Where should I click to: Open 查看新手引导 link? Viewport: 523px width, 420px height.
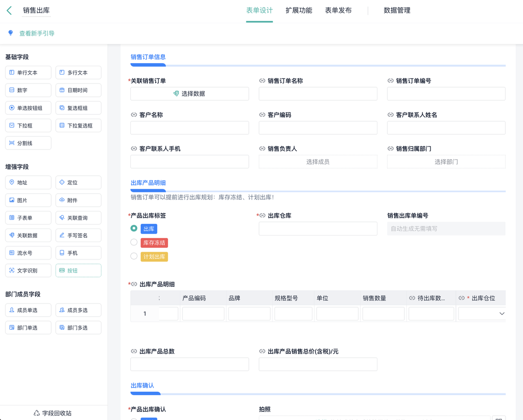point(37,33)
